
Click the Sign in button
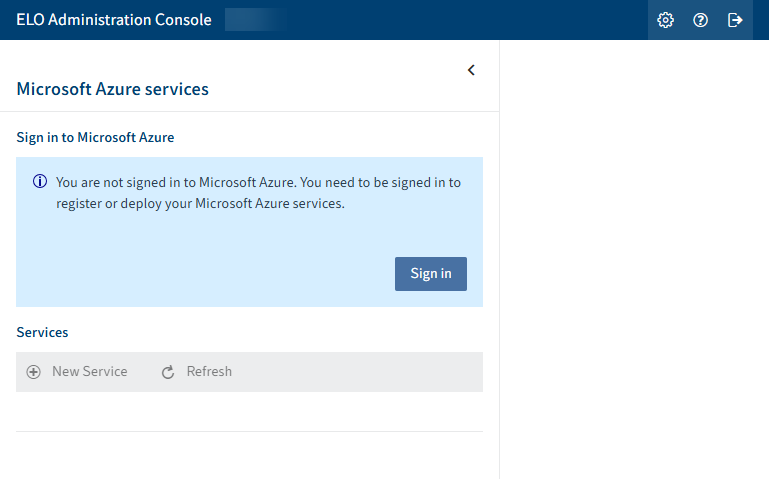pos(431,274)
